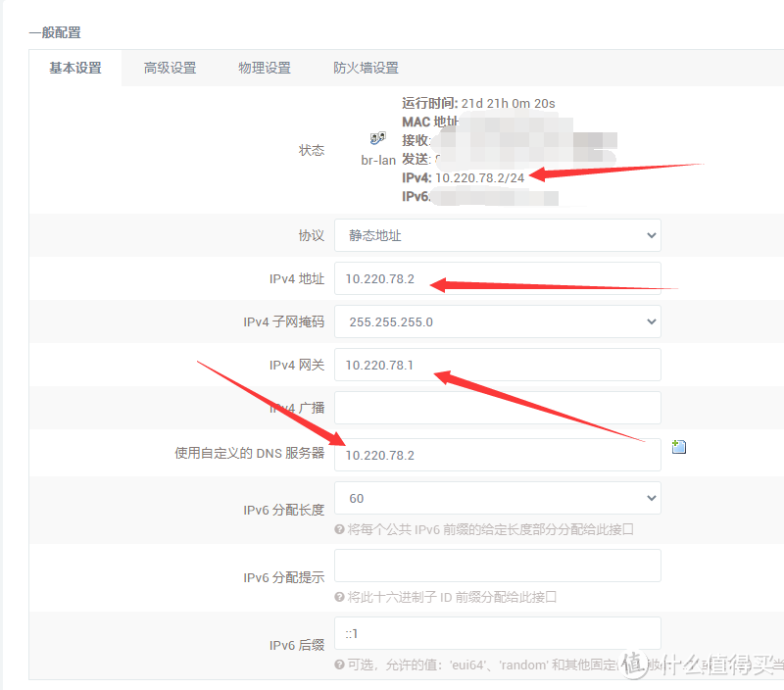
Task: Click the add DNS server icon
Action: (x=678, y=447)
